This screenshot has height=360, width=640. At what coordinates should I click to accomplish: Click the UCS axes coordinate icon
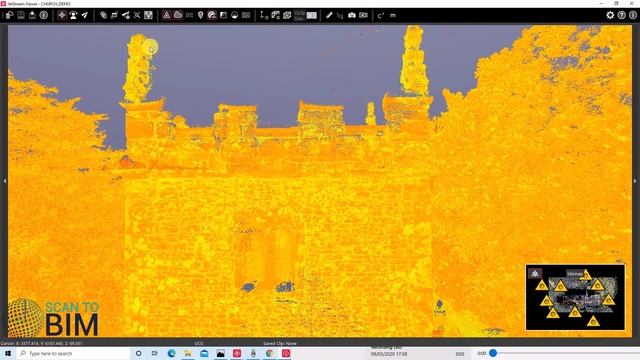coord(264,16)
